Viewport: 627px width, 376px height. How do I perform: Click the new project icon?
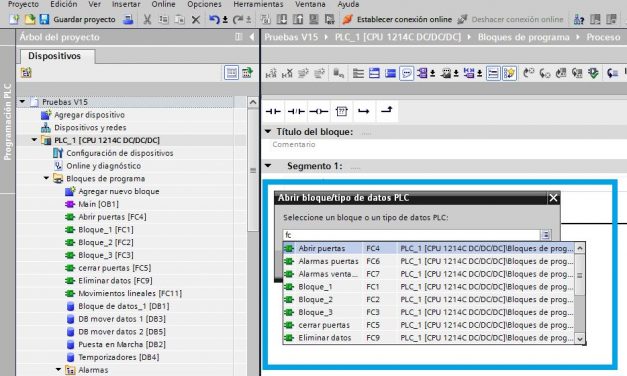tap(14, 19)
